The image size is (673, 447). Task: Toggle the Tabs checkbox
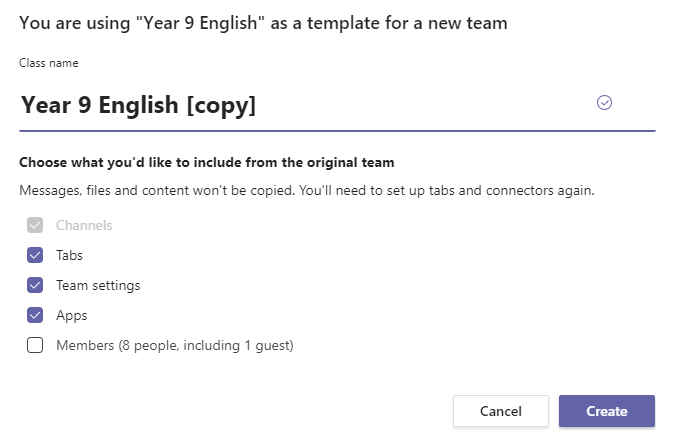[35, 255]
